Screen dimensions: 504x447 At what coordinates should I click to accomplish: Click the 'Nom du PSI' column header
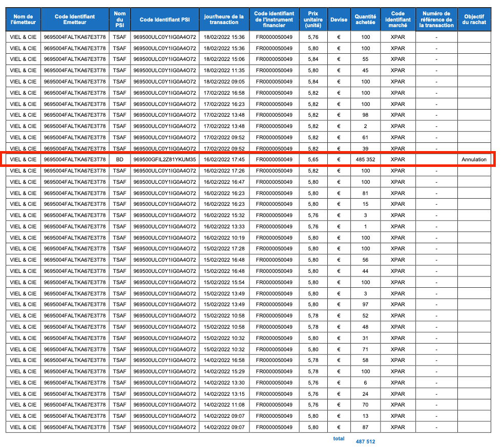pos(120,19)
